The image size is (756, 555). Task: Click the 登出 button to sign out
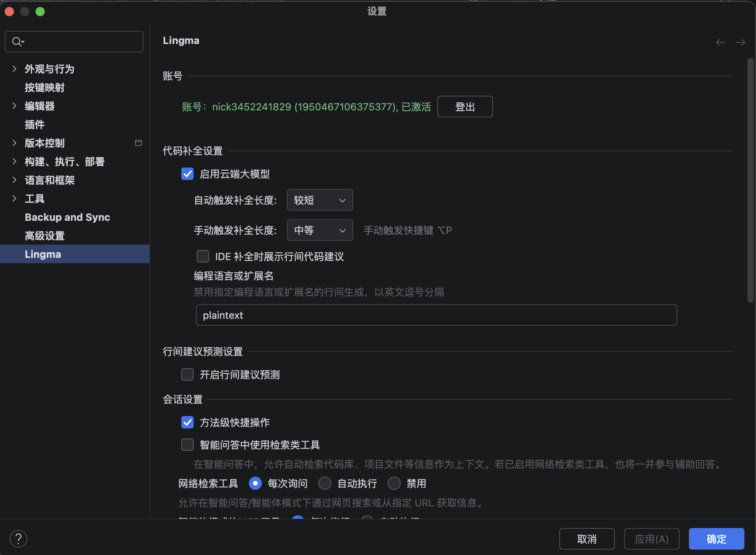[465, 107]
